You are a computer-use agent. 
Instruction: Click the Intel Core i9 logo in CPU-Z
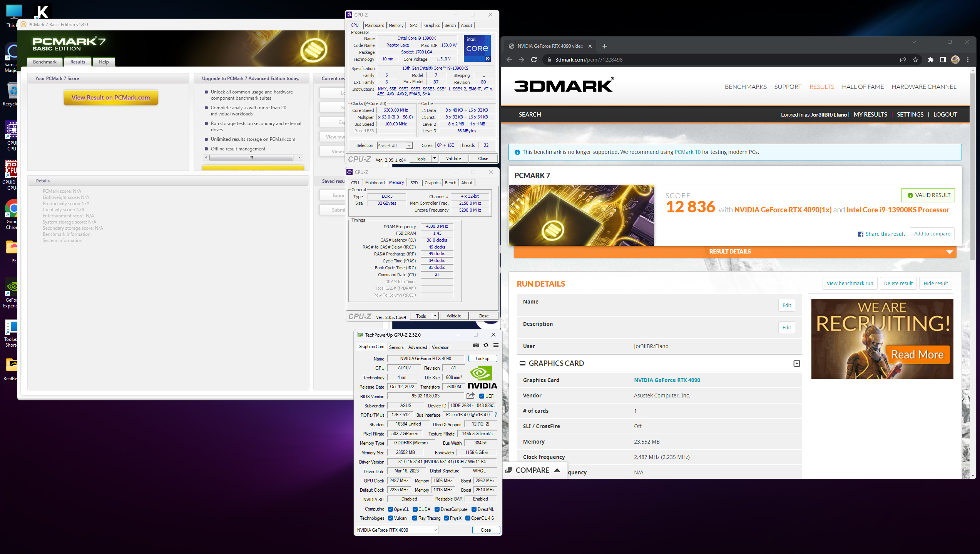click(477, 48)
